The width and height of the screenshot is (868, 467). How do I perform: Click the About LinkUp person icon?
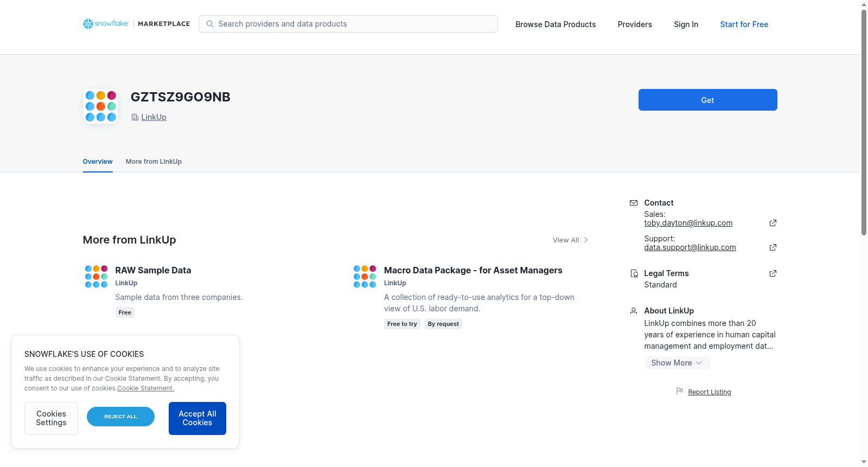coord(634,311)
